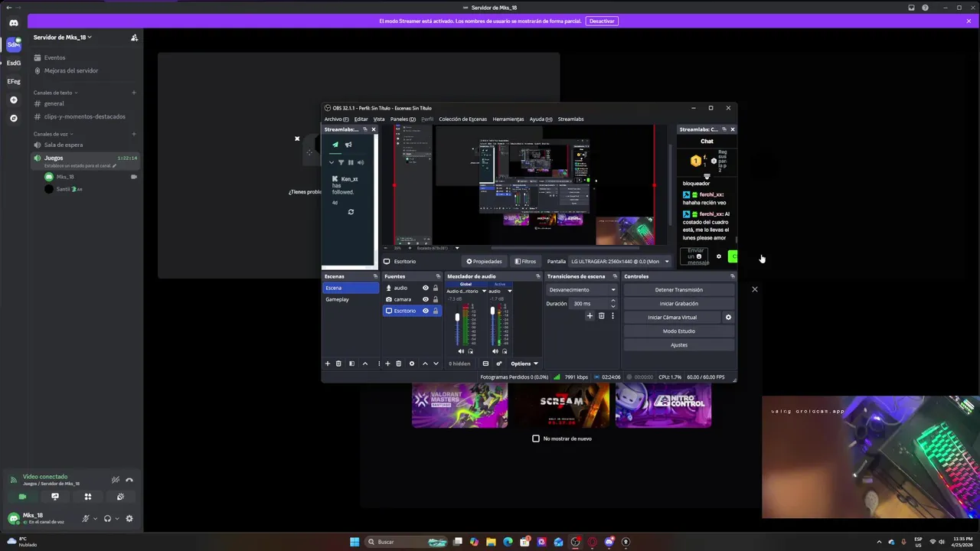This screenshot has height=551, width=980.
Task: Open preview scaling dropdown arrow
Action: pos(457,248)
